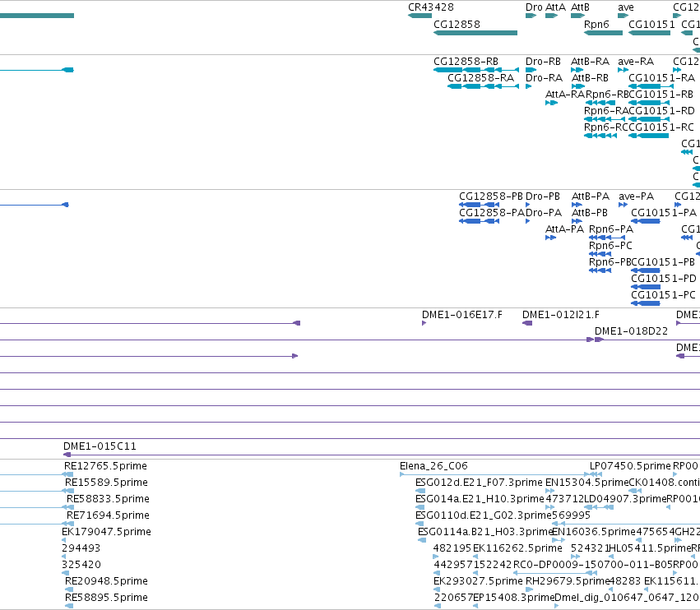Select the Dro-PB protein label
This screenshot has width=700, height=610.
click(x=542, y=196)
